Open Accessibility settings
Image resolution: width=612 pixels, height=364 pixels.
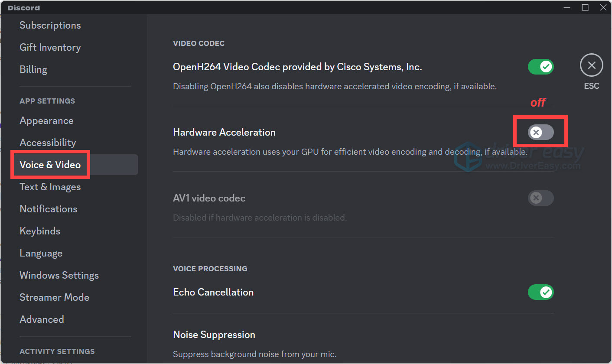pyautogui.click(x=48, y=142)
